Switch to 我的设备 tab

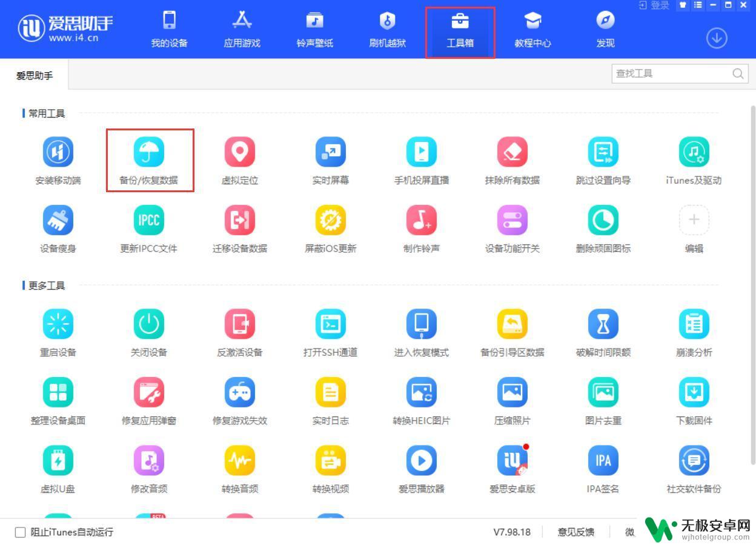point(170,30)
